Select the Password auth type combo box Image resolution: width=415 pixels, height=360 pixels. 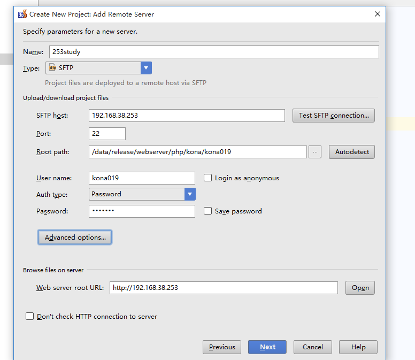click(x=142, y=194)
